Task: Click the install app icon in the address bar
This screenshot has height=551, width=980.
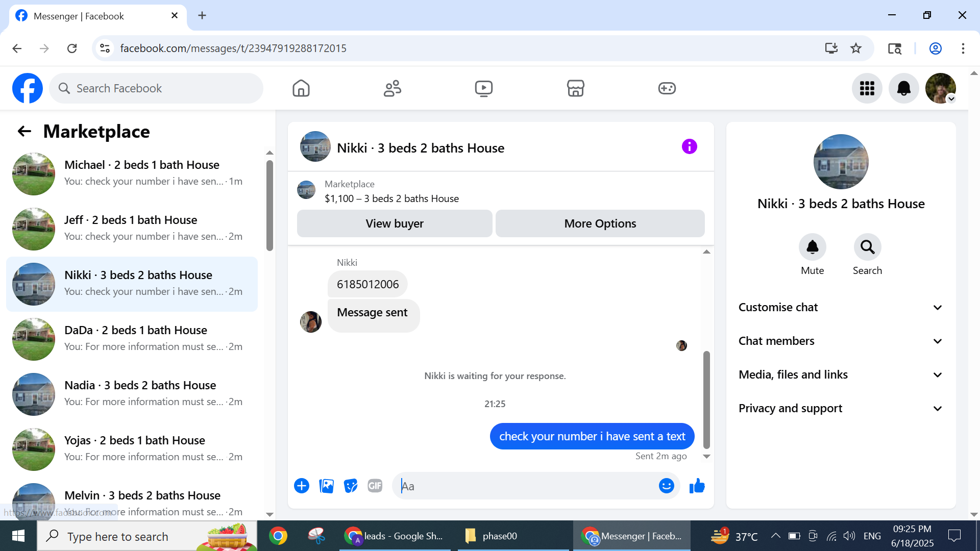Action: [x=831, y=48]
